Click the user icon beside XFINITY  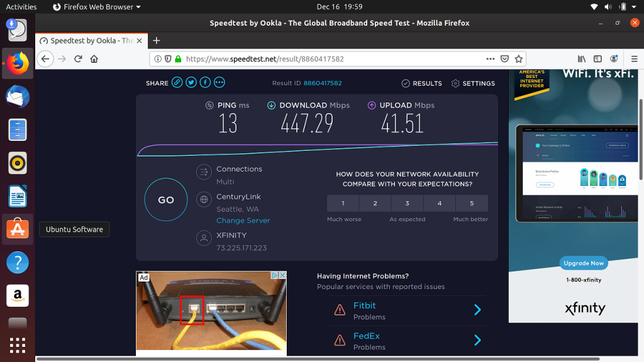[204, 238]
